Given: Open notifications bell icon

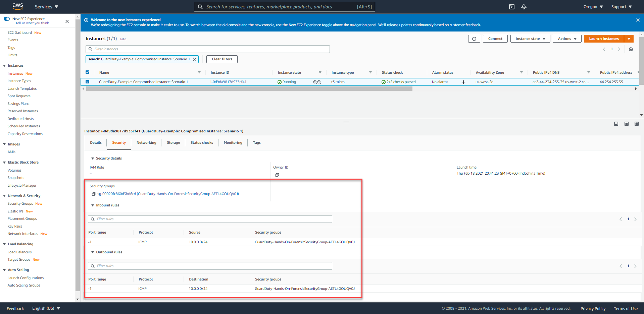Looking at the screenshot, I should coord(524,7).
